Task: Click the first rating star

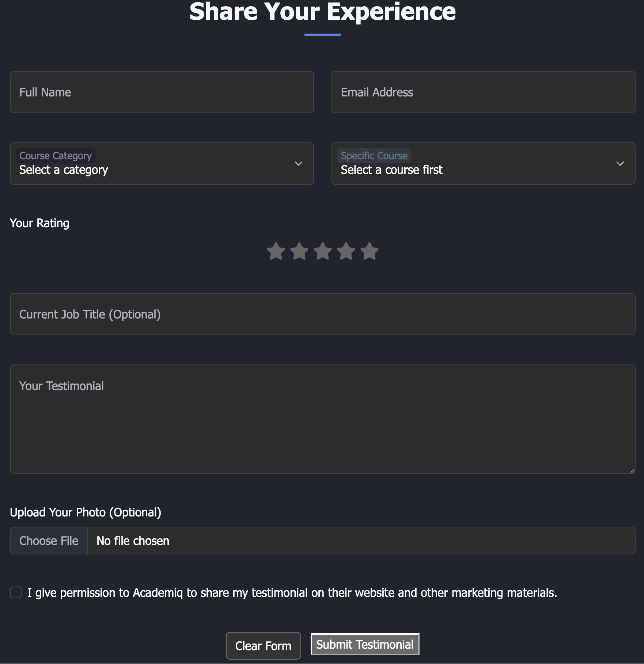Action: (x=276, y=251)
